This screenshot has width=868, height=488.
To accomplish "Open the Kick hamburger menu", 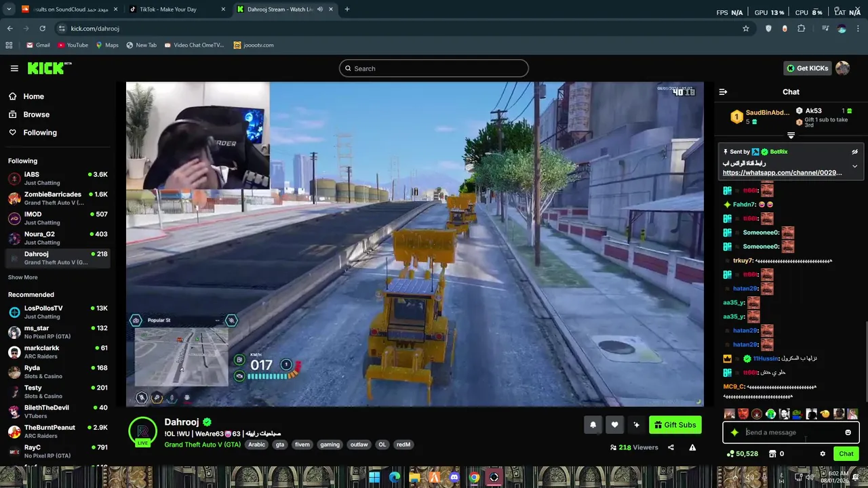I will (x=14, y=68).
